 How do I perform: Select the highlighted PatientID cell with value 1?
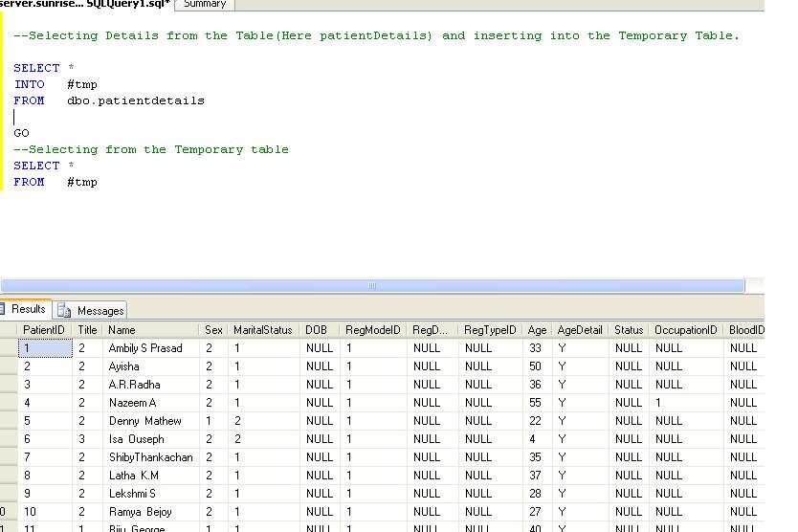45,348
